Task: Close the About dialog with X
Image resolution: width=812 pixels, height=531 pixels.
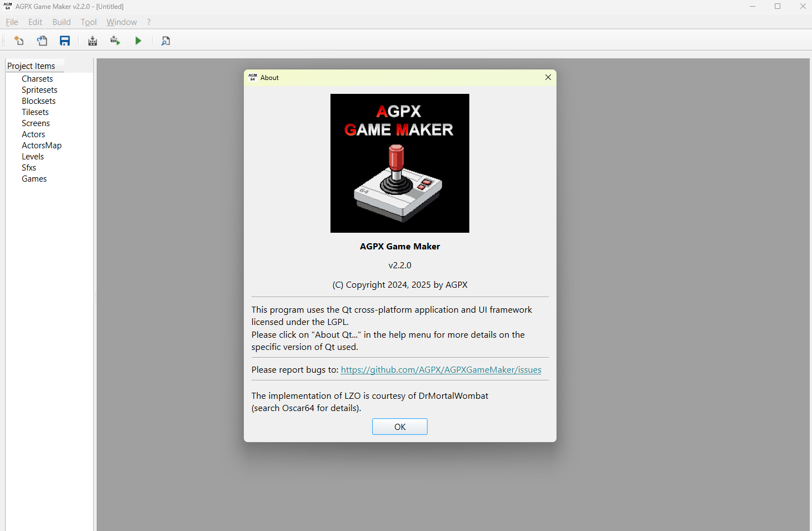Action: coord(548,77)
